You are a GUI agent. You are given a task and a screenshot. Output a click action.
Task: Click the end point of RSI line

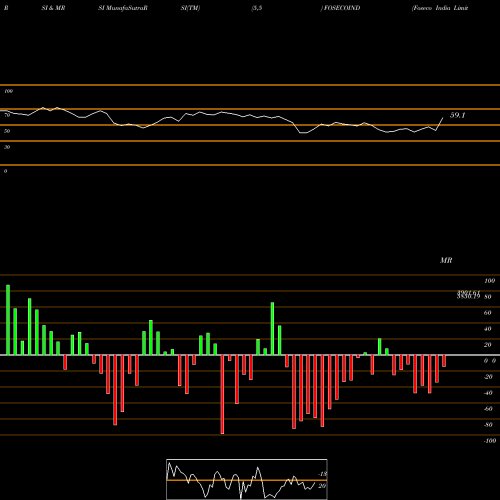(443, 118)
